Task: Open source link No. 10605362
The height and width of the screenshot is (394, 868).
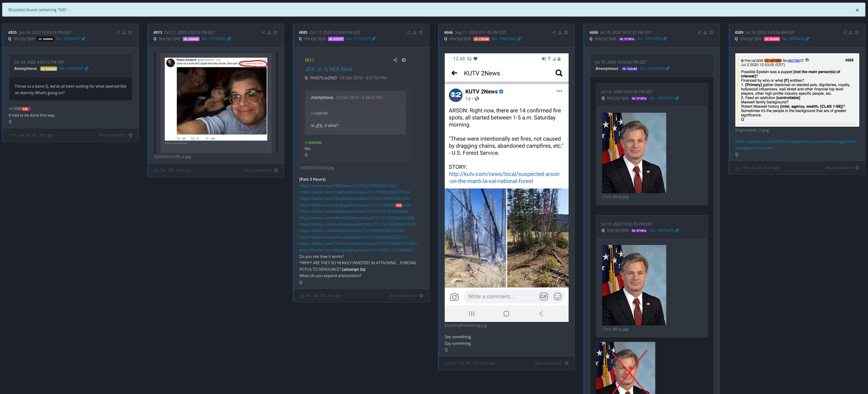Action: tap(507, 39)
